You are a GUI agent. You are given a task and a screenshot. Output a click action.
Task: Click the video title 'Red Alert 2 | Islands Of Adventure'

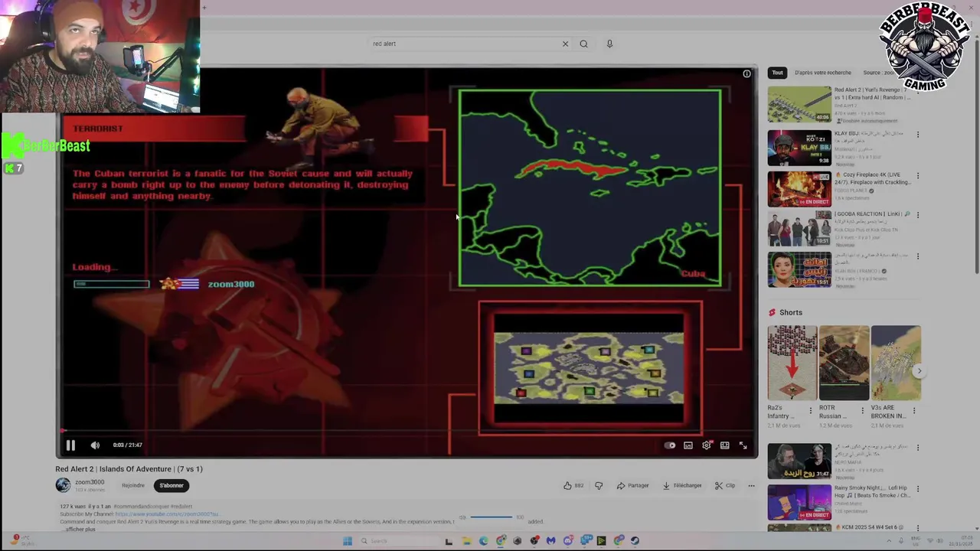point(129,469)
